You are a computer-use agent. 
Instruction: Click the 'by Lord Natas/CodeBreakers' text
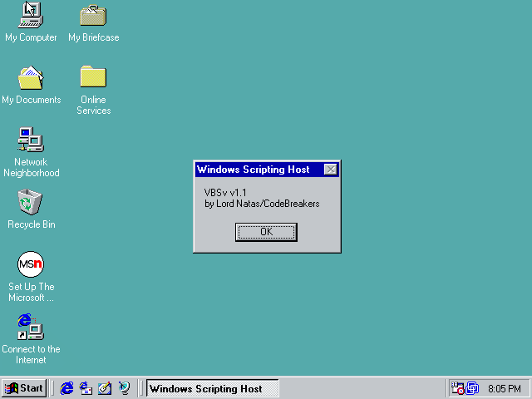coord(262,204)
